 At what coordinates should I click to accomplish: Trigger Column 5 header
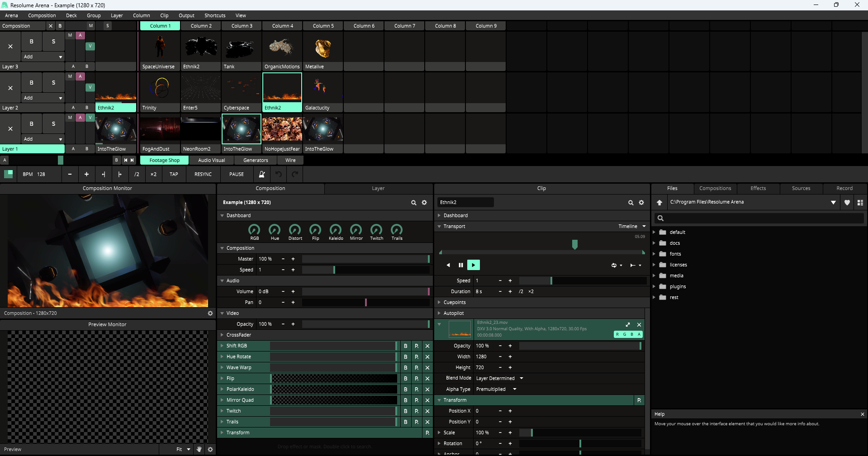point(323,26)
